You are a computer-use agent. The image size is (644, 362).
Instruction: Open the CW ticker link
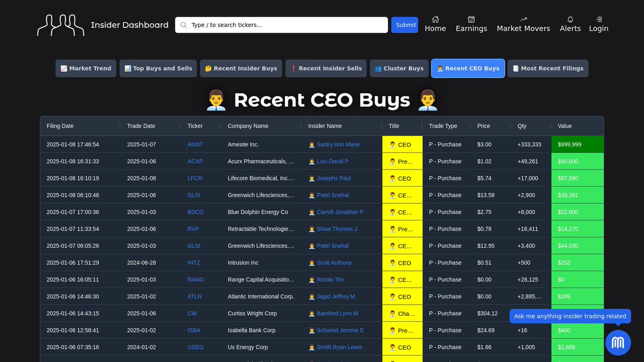pos(192,313)
